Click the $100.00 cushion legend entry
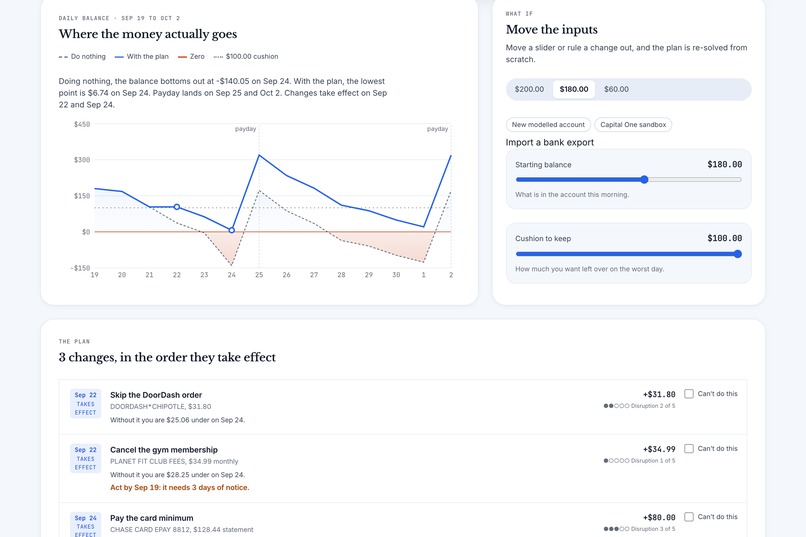 246,57
